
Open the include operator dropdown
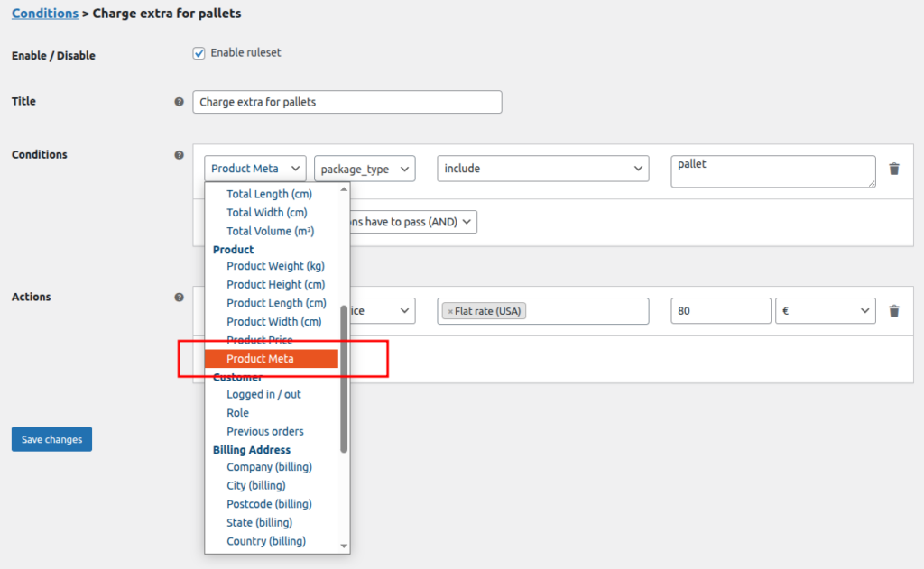(542, 169)
